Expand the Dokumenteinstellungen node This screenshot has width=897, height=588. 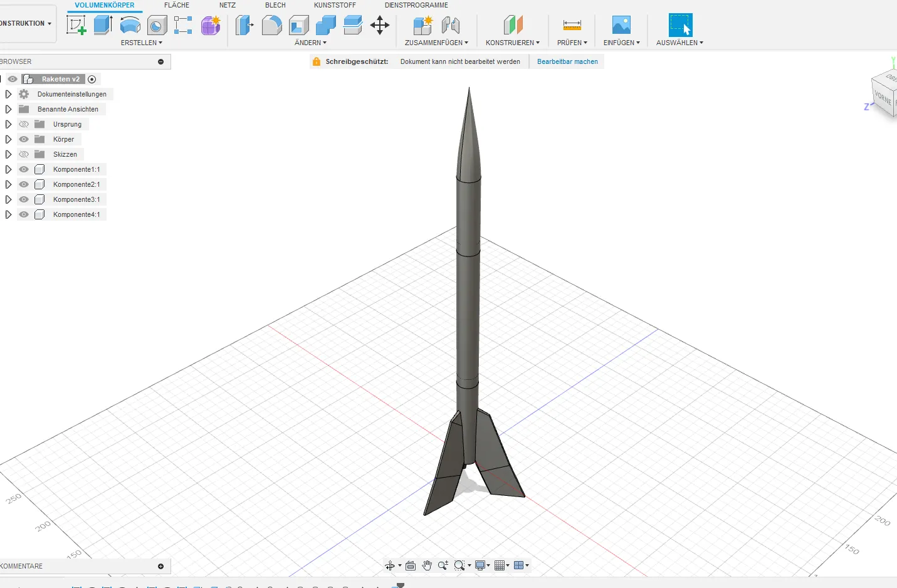(8, 94)
